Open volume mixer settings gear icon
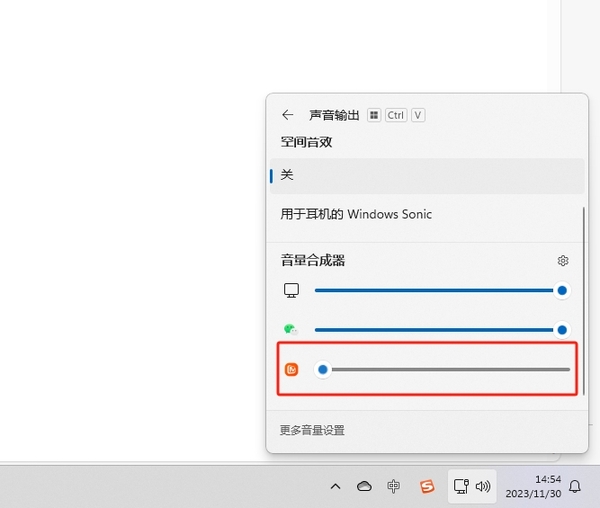The width and height of the screenshot is (600, 508). 562,261
